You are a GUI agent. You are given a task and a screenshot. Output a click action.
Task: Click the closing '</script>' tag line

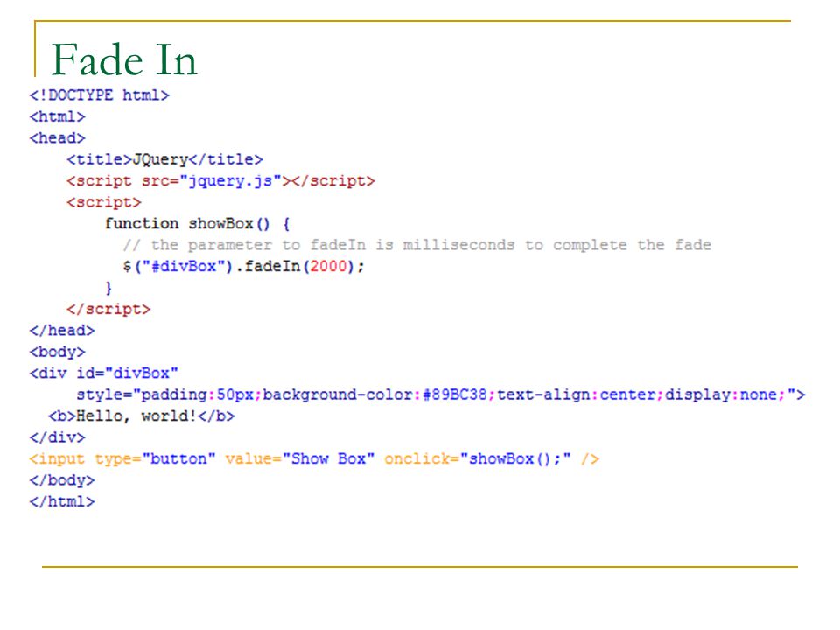pos(108,310)
